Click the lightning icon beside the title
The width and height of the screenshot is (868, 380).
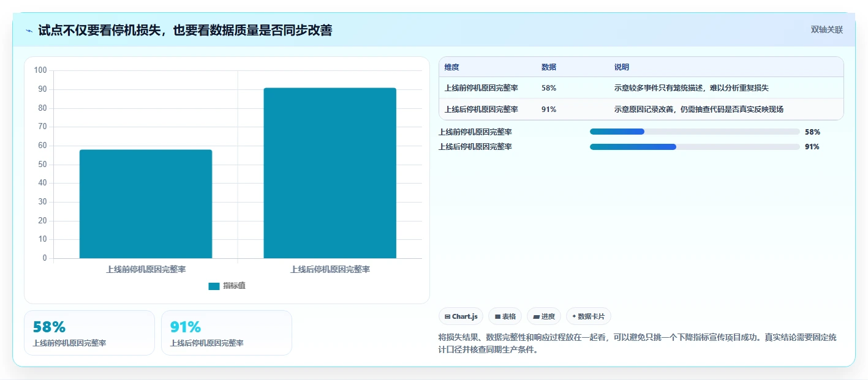(29, 30)
